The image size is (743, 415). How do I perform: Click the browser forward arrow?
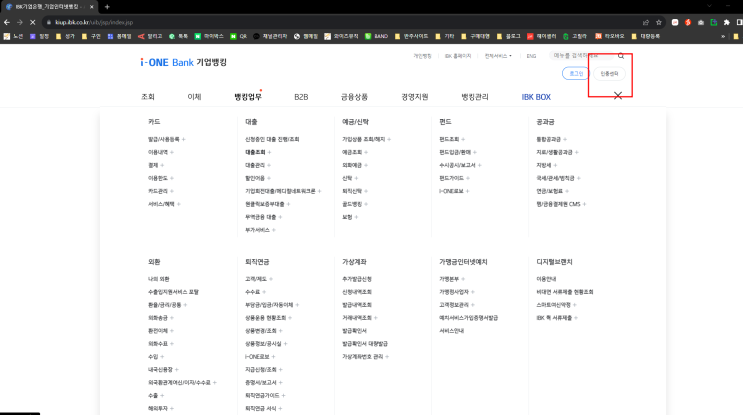click(x=19, y=22)
